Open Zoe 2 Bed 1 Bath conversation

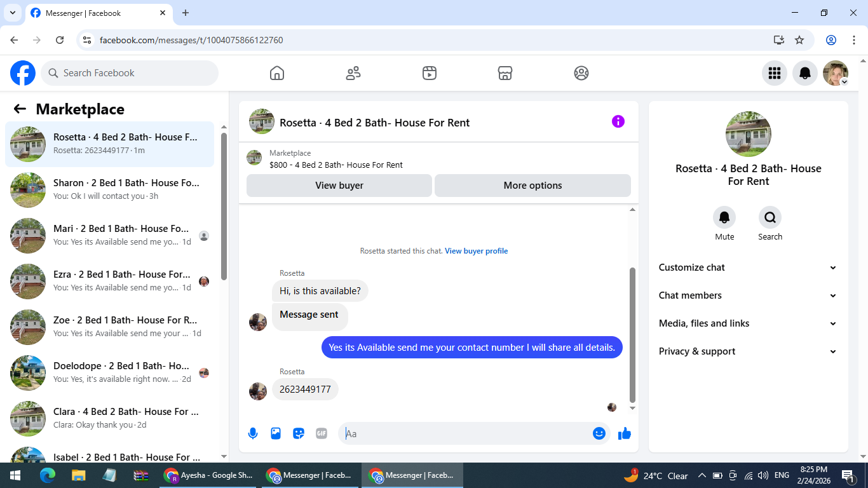[x=109, y=327]
